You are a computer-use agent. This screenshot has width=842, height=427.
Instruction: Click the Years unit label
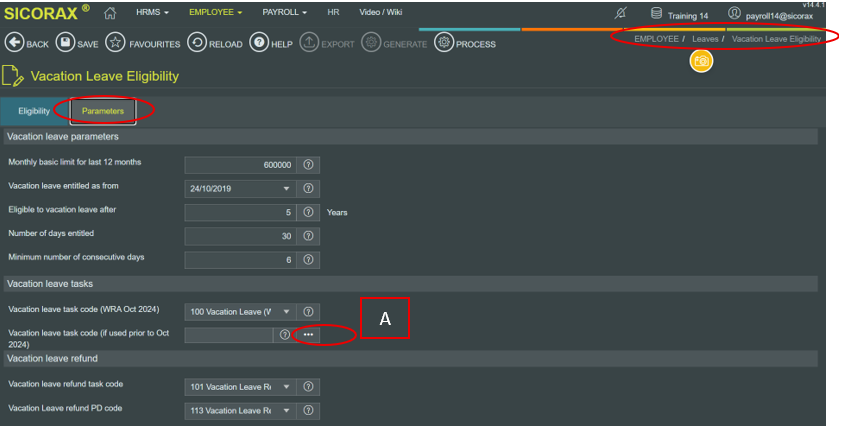point(337,212)
